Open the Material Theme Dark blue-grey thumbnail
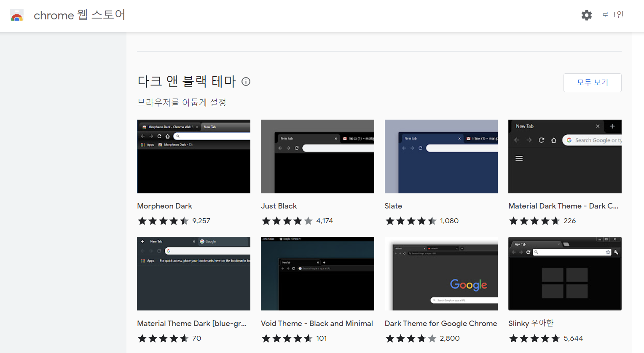Image resolution: width=644 pixels, height=353 pixels. (x=193, y=273)
